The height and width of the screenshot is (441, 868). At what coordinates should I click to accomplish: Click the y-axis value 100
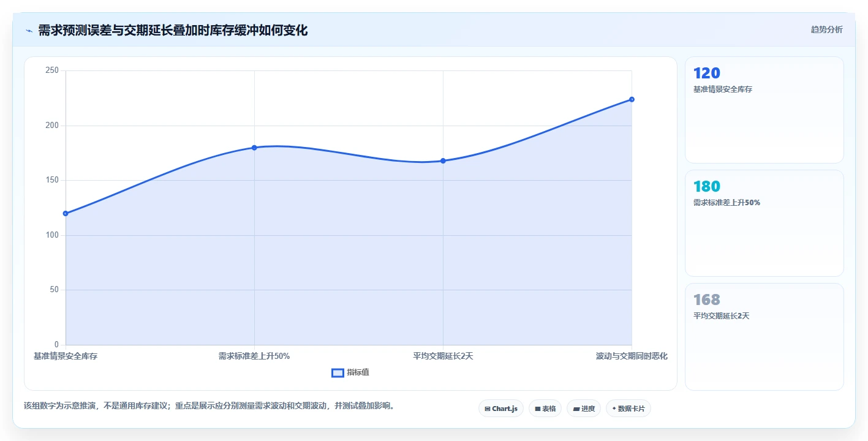coord(52,235)
